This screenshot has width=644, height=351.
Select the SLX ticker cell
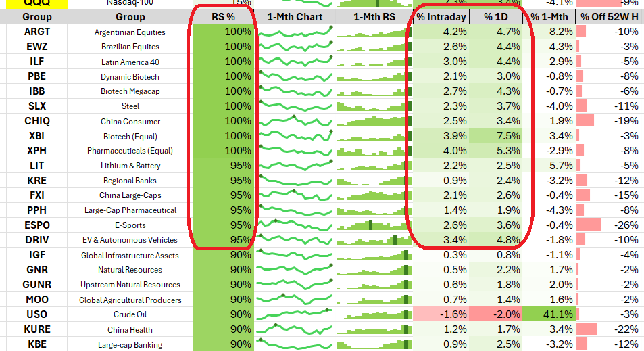click(x=37, y=106)
